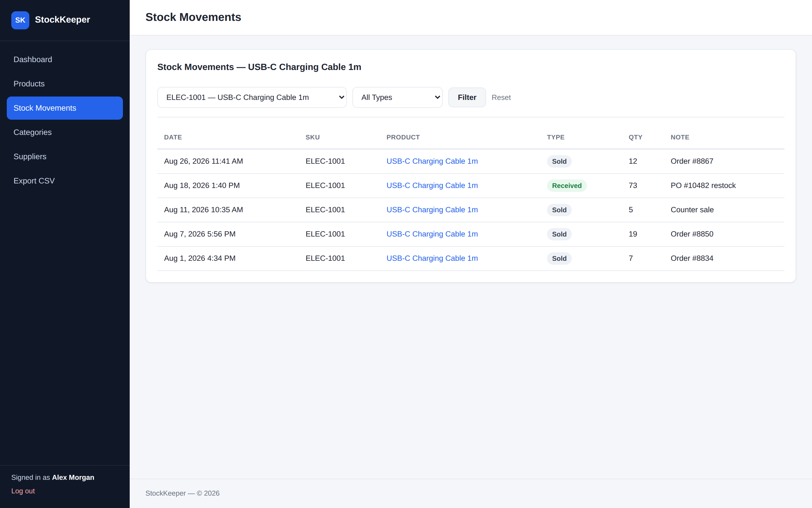Image resolution: width=812 pixels, height=508 pixels.
Task: Click the Stock Movements page title
Action: pyautogui.click(x=193, y=17)
